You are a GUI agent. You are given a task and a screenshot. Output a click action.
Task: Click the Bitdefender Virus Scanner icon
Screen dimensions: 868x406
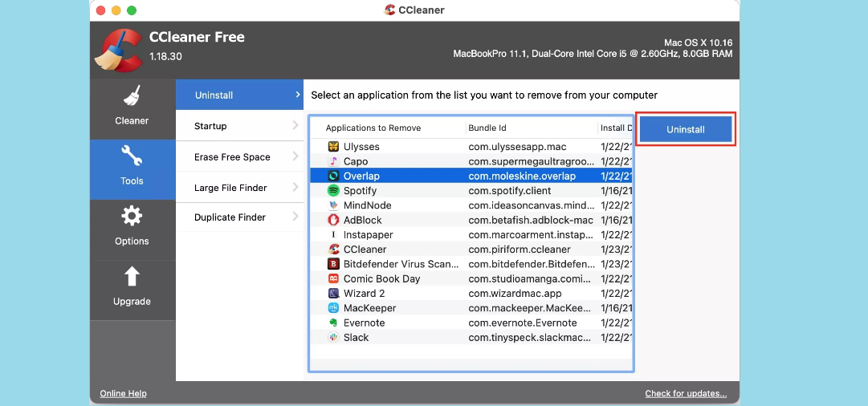(x=333, y=264)
